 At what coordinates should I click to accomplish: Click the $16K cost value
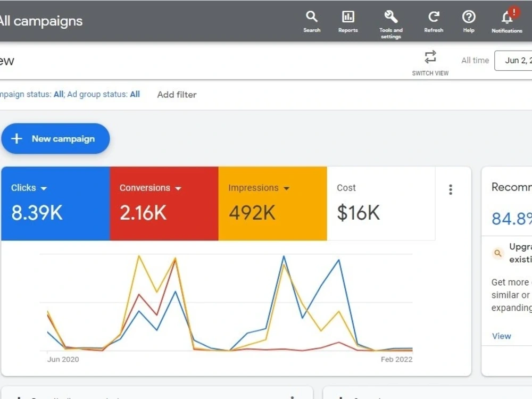pyautogui.click(x=358, y=213)
